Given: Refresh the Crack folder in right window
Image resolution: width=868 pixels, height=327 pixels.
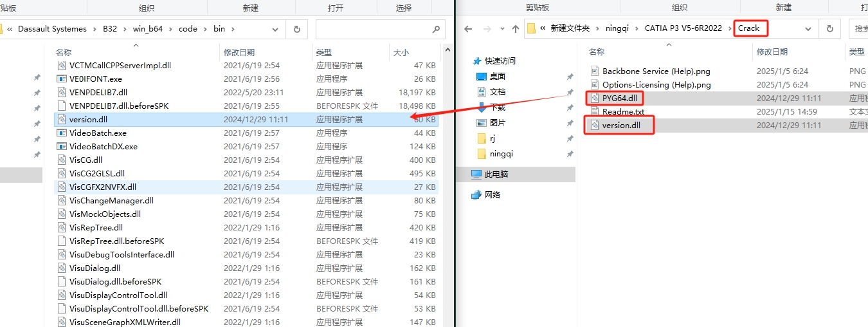Looking at the screenshot, I should click(x=829, y=29).
